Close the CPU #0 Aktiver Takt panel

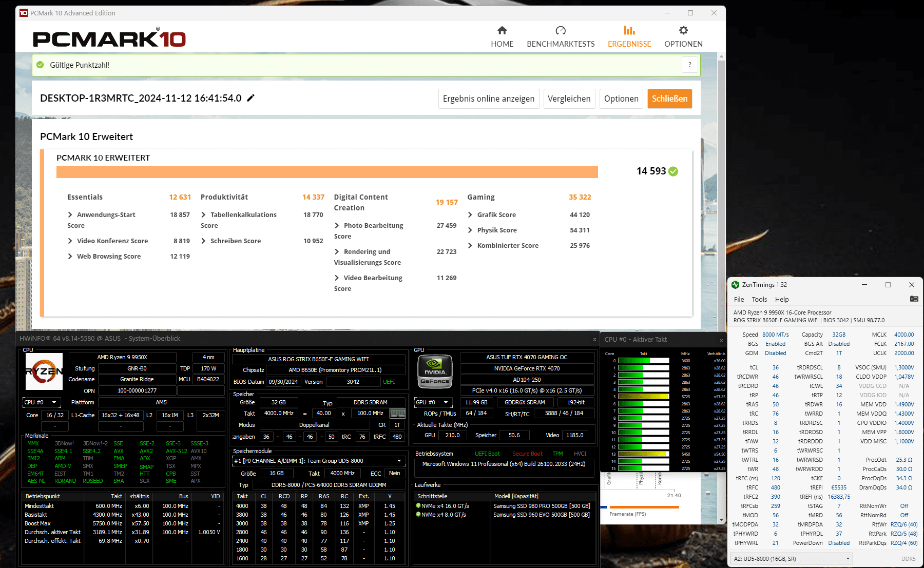(721, 340)
